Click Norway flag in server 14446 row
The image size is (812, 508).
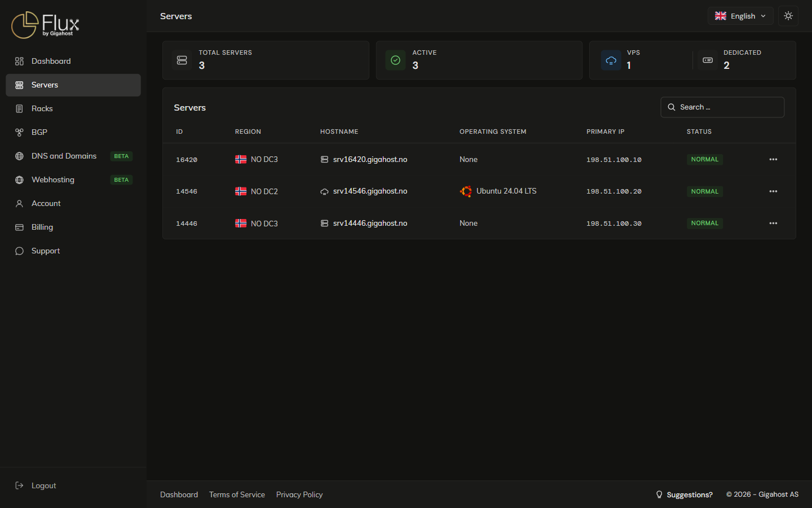coord(241,223)
